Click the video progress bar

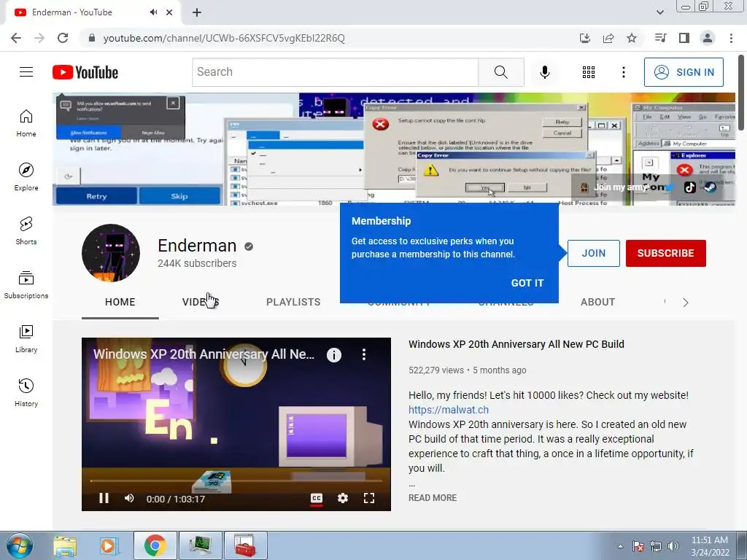(236, 481)
